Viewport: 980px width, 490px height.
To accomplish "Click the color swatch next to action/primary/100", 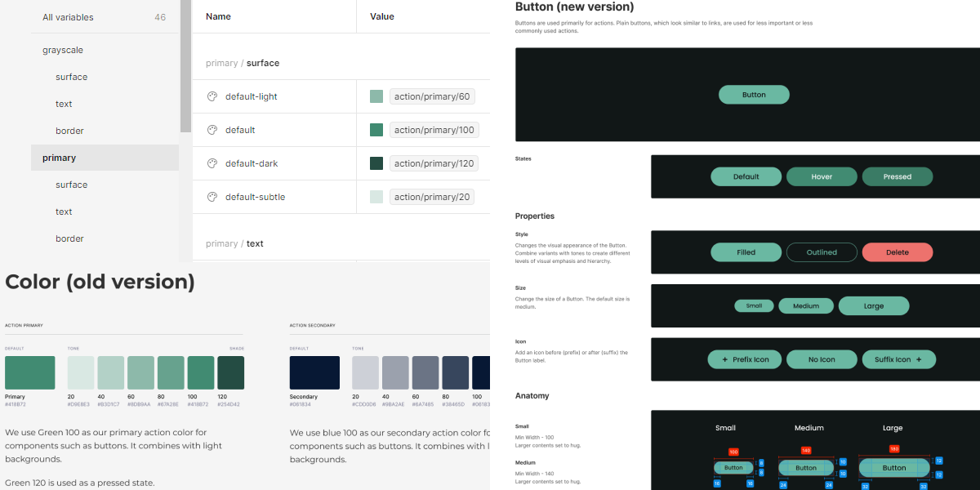I will tap(376, 130).
